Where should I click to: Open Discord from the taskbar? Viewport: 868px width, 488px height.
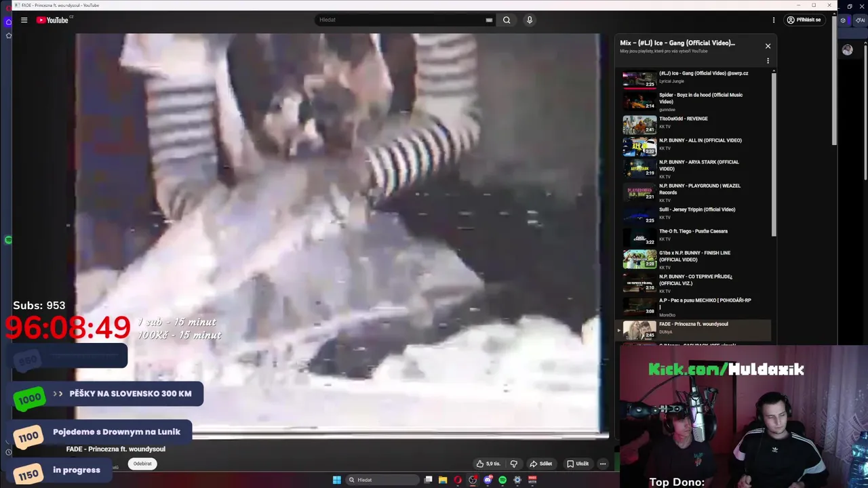pyautogui.click(x=488, y=480)
